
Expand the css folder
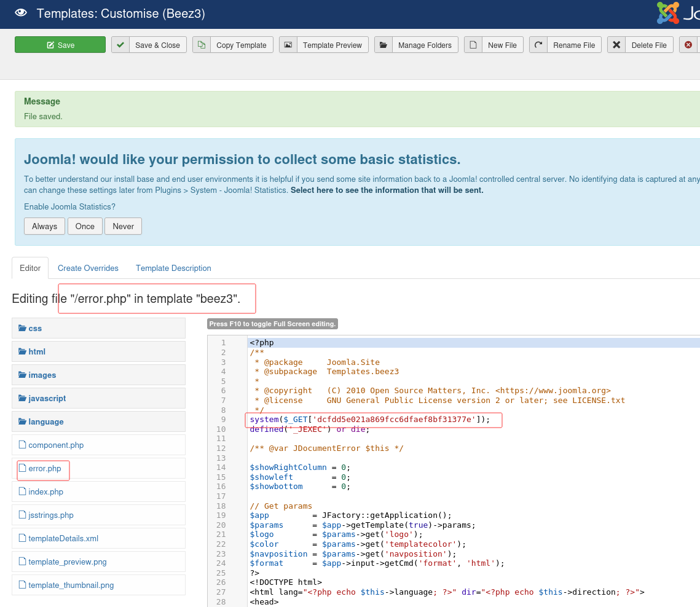(x=99, y=328)
